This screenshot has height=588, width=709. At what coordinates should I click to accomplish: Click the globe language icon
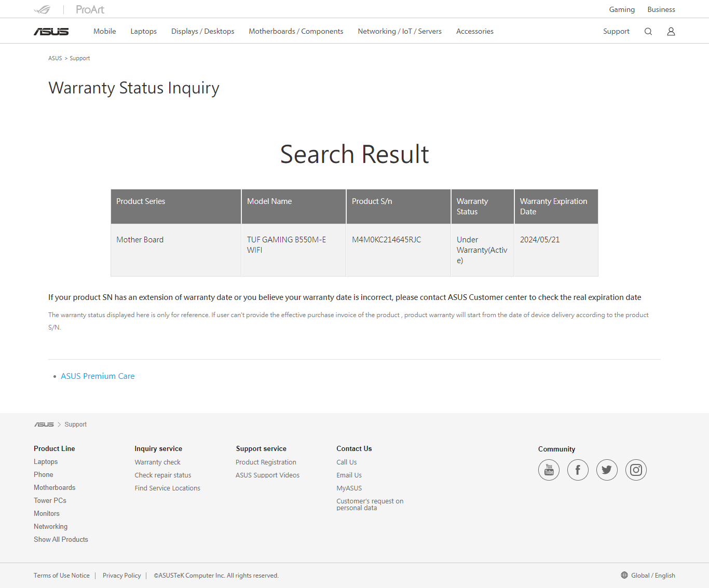(624, 575)
